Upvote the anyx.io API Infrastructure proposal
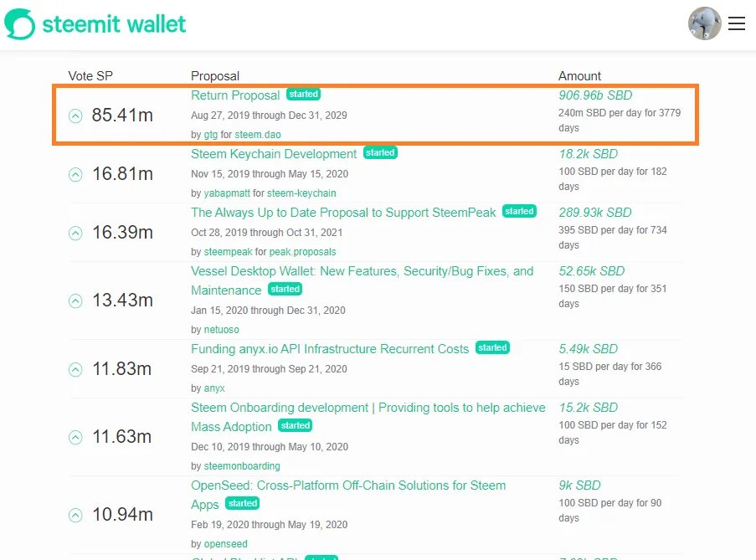 (75, 369)
